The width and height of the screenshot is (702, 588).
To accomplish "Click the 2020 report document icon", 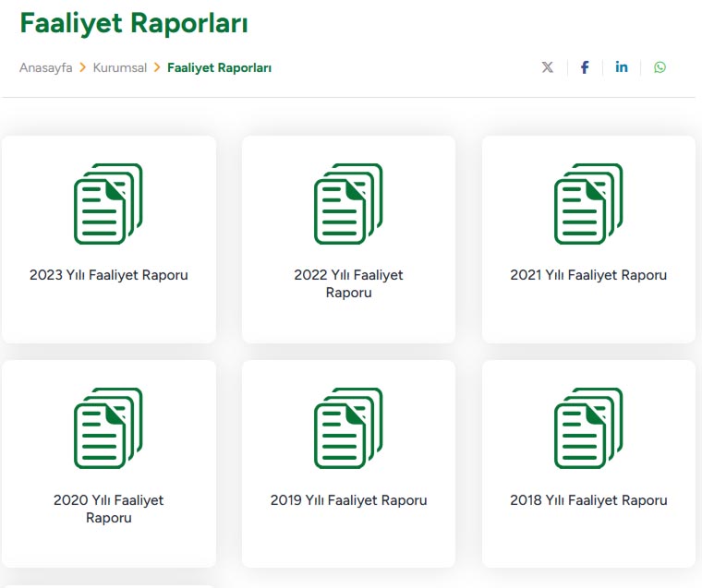I will [x=108, y=428].
